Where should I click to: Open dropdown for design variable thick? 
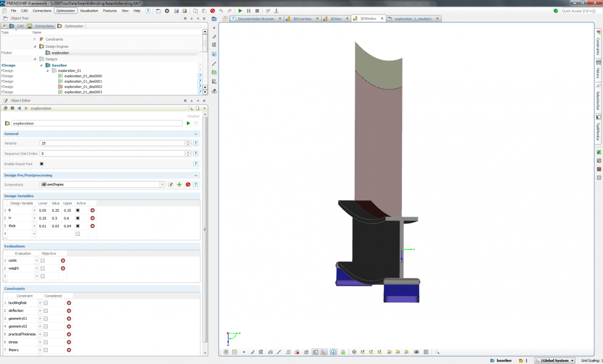coord(34,226)
